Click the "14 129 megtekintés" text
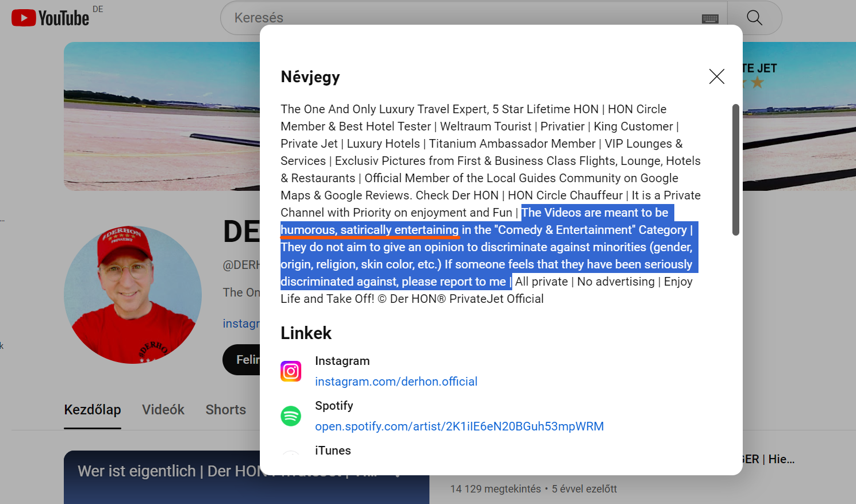 tap(496, 489)
